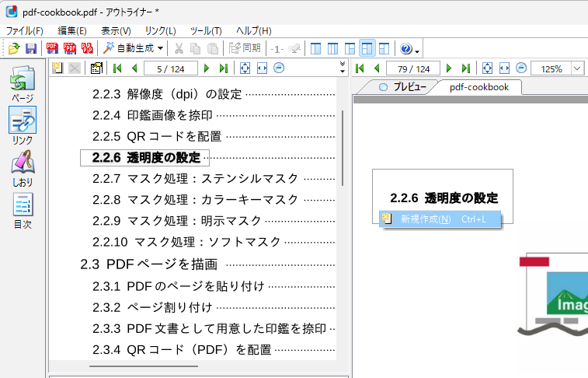This screenshot has width=588, height=378.
Task: Click the save floppy disk icon
Action: (31, 48)
